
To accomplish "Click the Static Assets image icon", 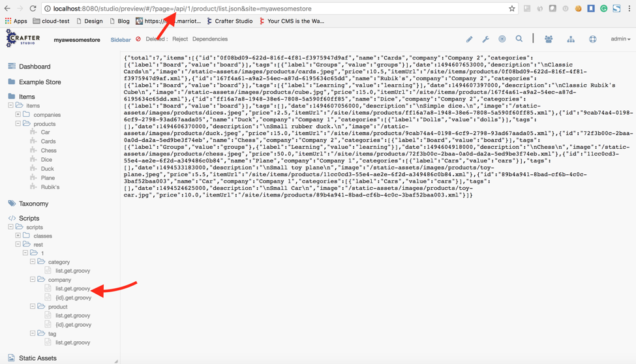I will pos(11,358).
